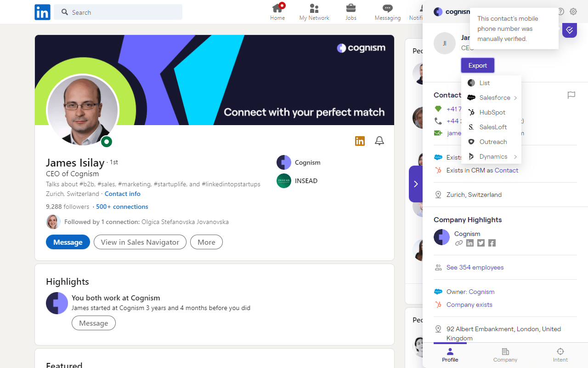Switch to the Company tab
588x368 pixels.
[505, 354]
